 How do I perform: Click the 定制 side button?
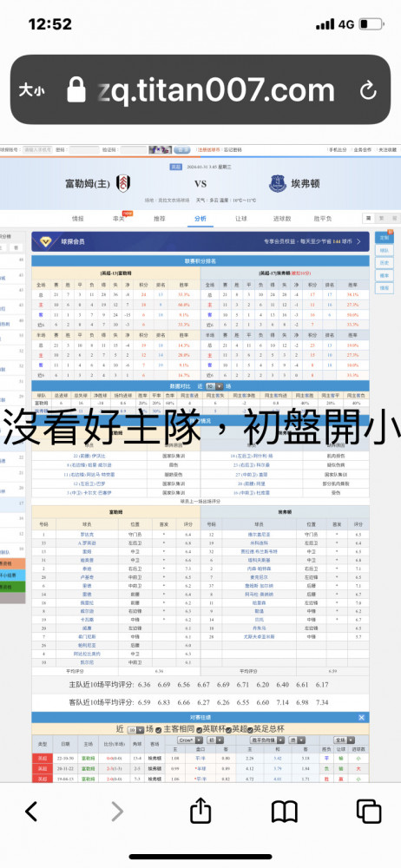(x=384, y=237)
